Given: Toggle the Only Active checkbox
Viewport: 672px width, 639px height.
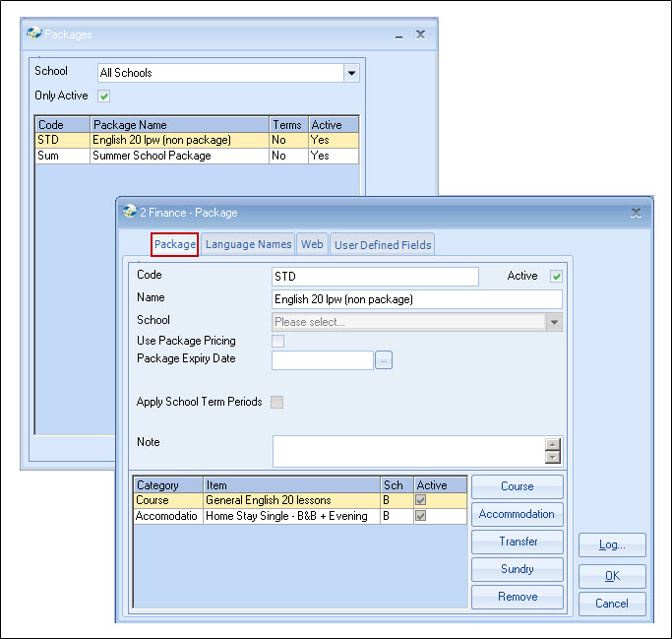Looking at the screenshot, I should click(x=104, y=96).
